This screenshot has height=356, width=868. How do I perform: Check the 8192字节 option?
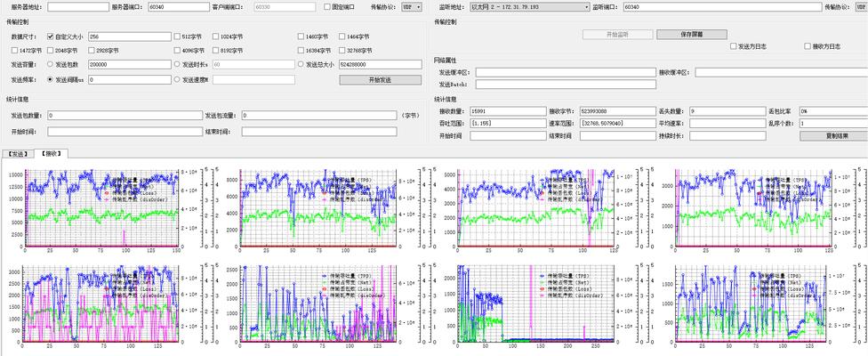(215, 51)
